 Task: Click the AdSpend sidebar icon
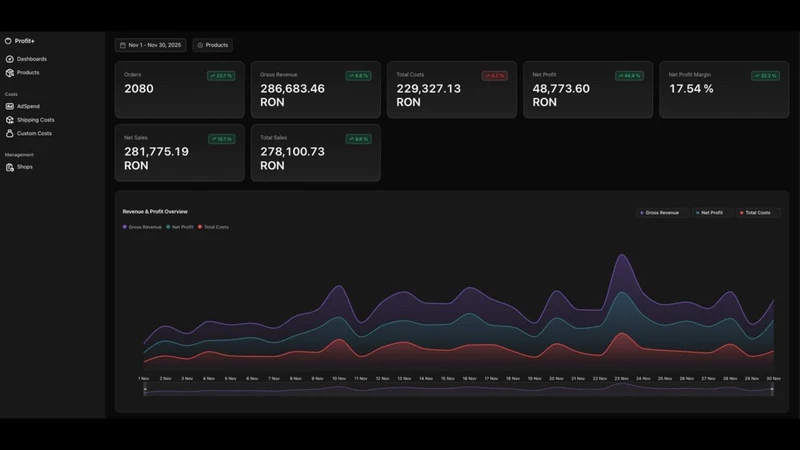tap(10, 106)
